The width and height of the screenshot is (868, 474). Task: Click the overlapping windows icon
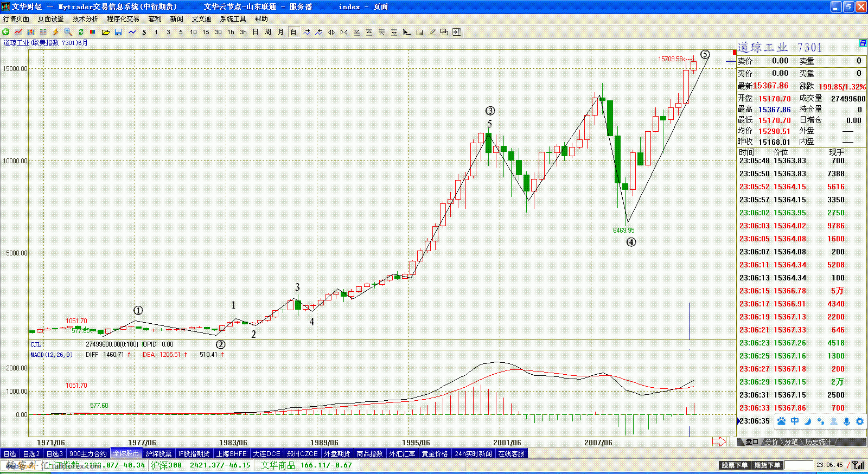pyautogui.click(x=444, y=32)
